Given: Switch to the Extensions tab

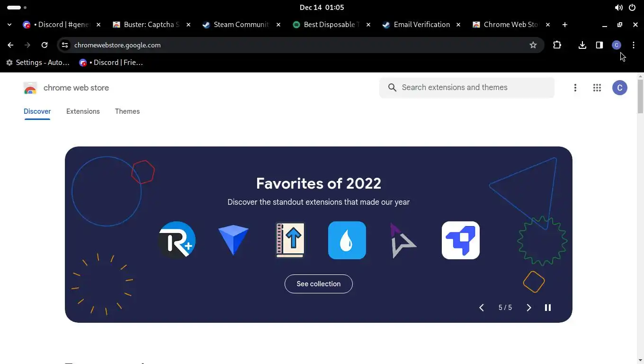Looking at the screenshot, I should pos(83,111).
